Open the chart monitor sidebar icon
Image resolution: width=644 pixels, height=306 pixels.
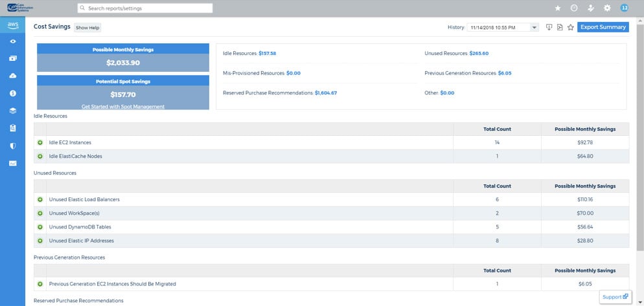point(13,163)
